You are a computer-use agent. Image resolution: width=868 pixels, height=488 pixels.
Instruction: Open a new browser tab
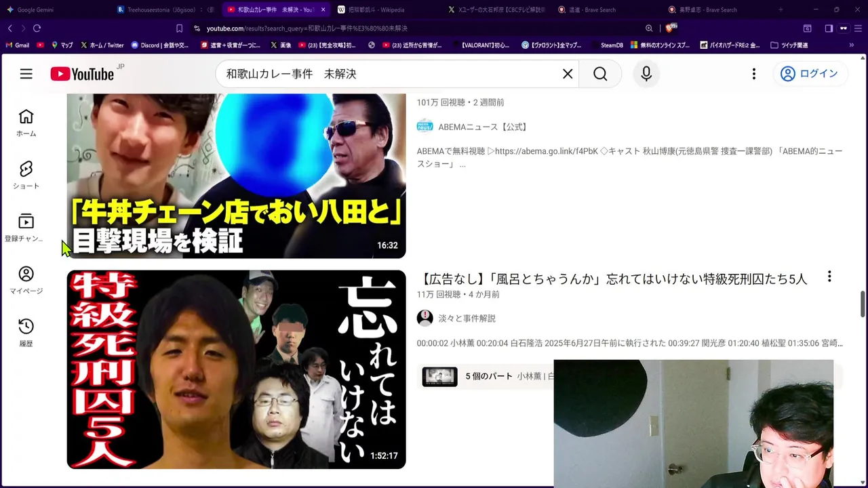pyautogui.click(x=781, y=9)
